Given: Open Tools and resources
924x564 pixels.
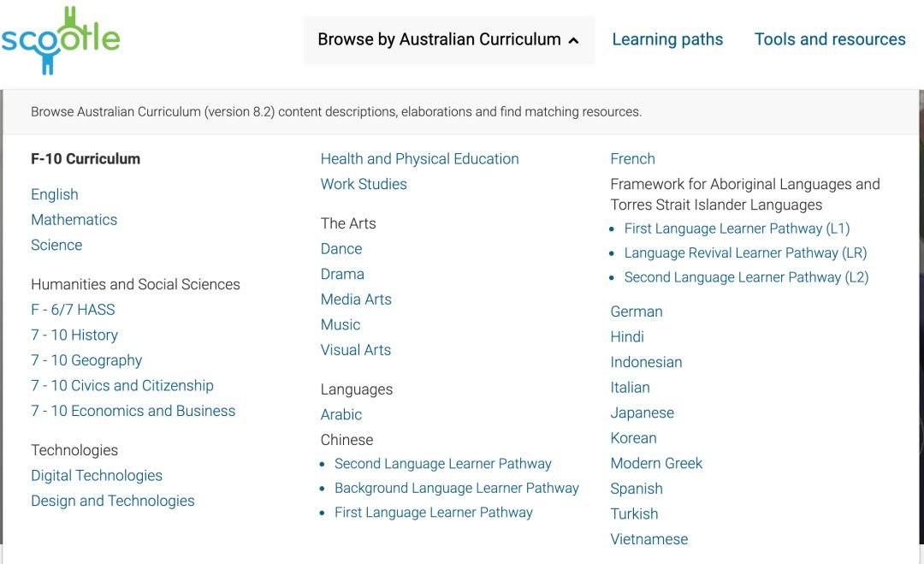Looking at the screenshot, I should [830, 39].
